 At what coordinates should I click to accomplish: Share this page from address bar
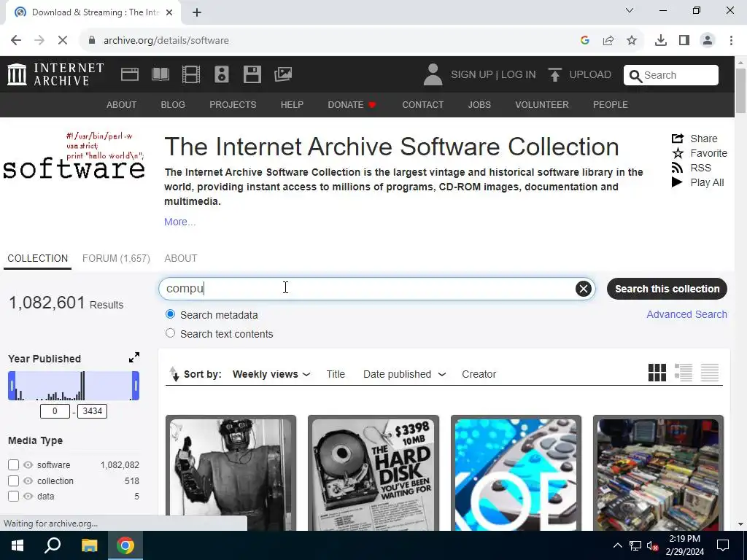608,41
